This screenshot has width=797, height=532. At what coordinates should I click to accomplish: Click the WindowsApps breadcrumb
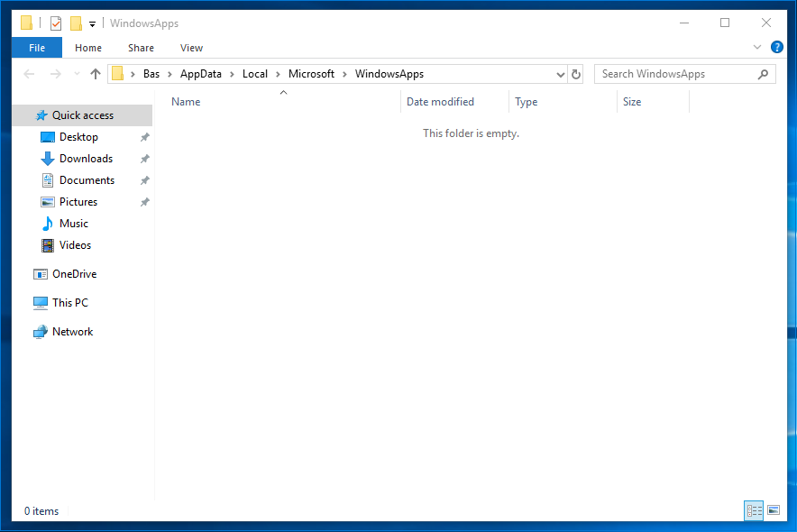389,74
